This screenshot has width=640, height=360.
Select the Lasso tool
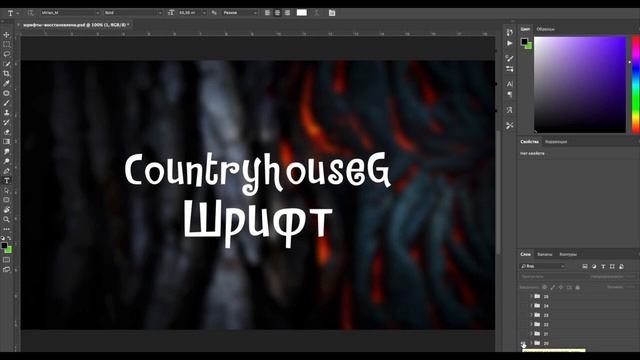pos(7,54)
